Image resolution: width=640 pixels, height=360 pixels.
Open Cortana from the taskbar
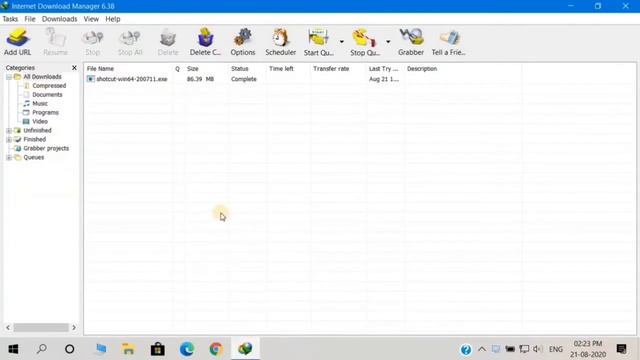point(69,349)
